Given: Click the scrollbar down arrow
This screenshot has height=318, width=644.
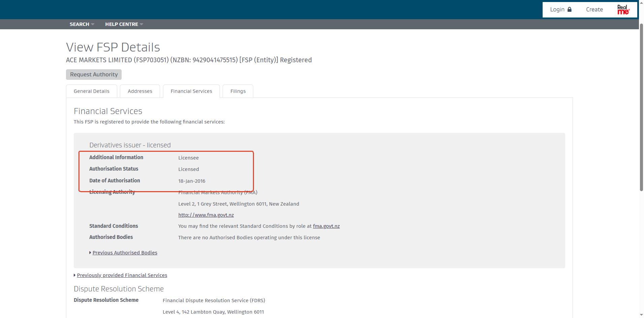Looking at the screenshot, I should pos(641,315).
